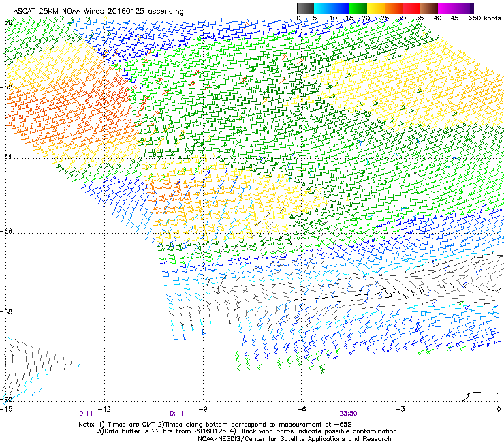This screenshot has width=504, height=443.
Task: Click the legend label '40'
Action: [437, 18]
